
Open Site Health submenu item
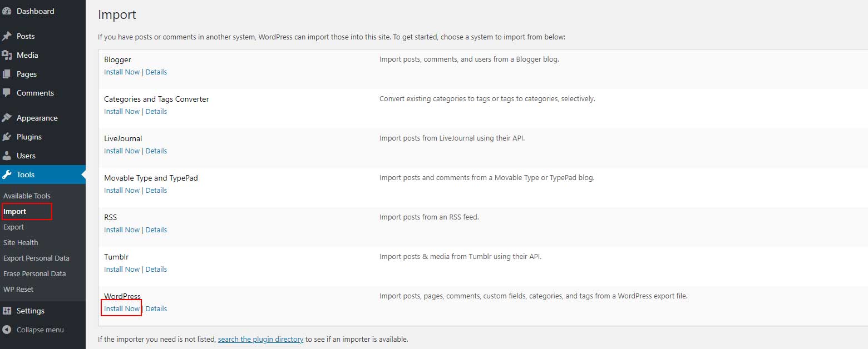[x=21, y=242]
